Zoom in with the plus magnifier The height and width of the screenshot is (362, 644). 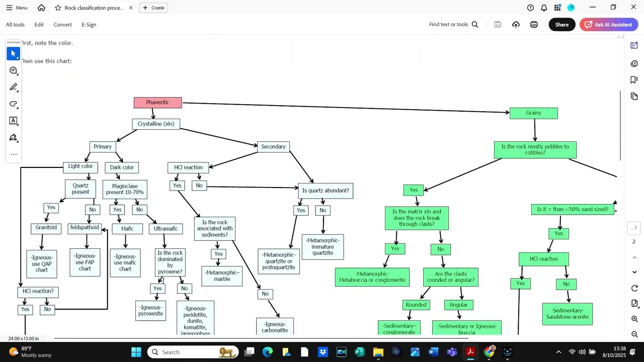pyautogui.click(x=634, y=319)
